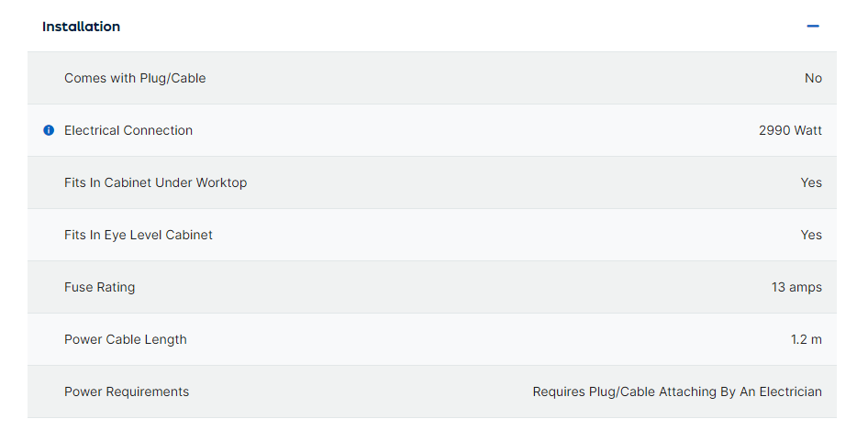Select the 'No' value for Plug/Cable
The width and height of the screenshot is (868, 430).
[x=813, y=78]
